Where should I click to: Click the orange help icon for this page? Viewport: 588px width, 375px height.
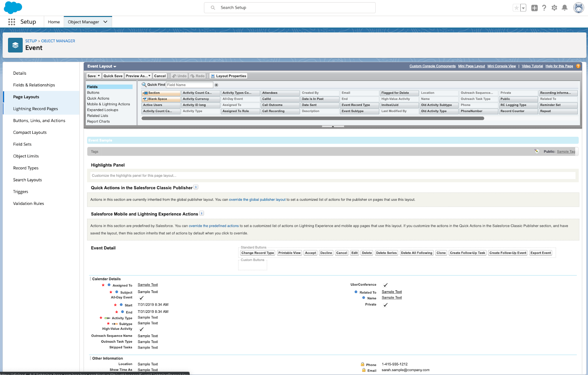[578, 66]
